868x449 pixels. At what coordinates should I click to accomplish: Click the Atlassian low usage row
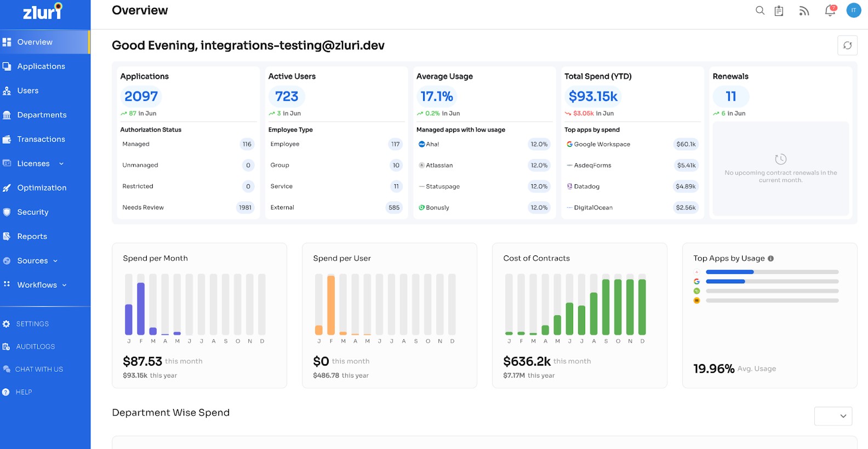coord(484,166)
